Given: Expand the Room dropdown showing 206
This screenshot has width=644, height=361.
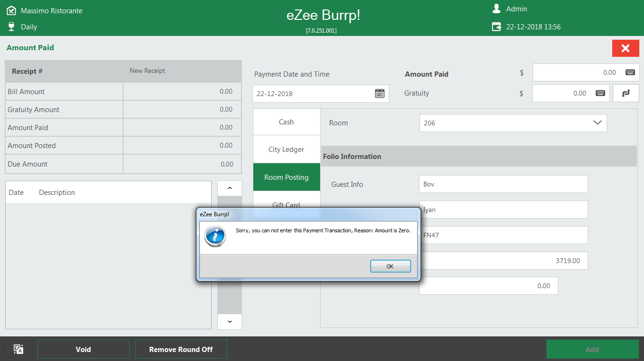Looking at the screenshot, I should click(597, 123).
